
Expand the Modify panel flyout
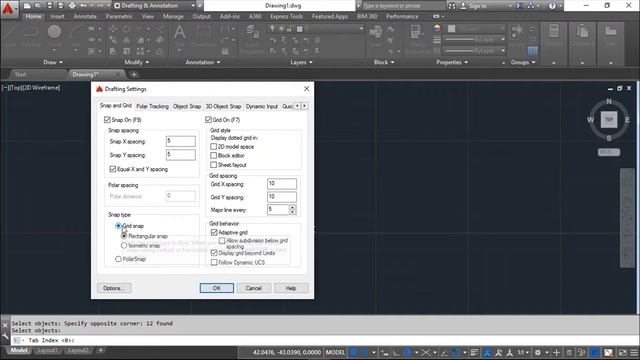137,62
